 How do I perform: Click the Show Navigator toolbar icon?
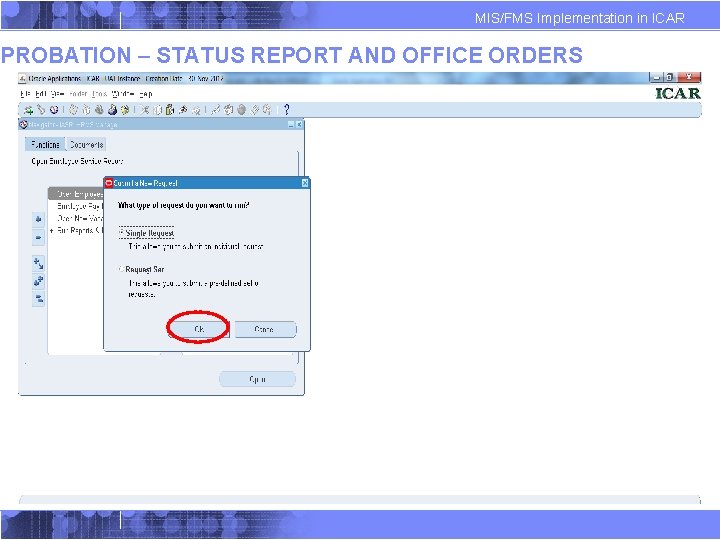point(54,110)
